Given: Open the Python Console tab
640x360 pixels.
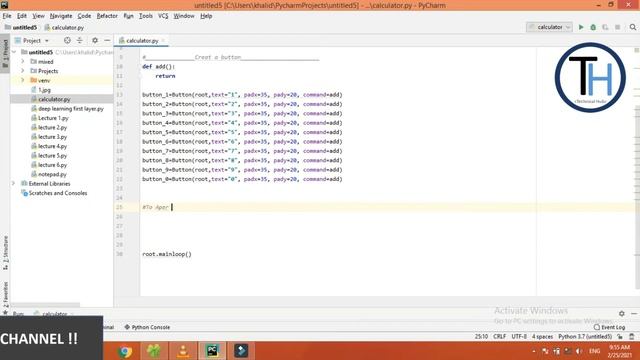Looking at the screenshot, I should coord(147,327).
